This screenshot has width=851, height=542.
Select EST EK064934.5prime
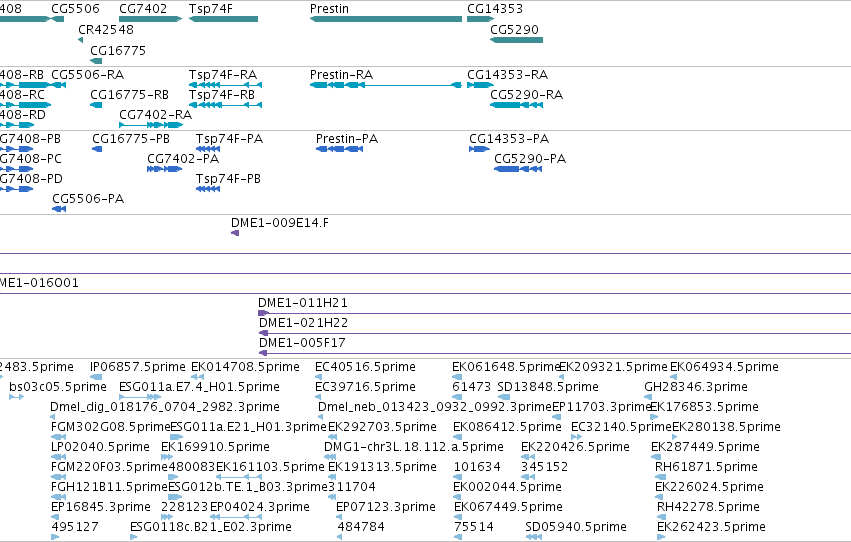[724, 367]
